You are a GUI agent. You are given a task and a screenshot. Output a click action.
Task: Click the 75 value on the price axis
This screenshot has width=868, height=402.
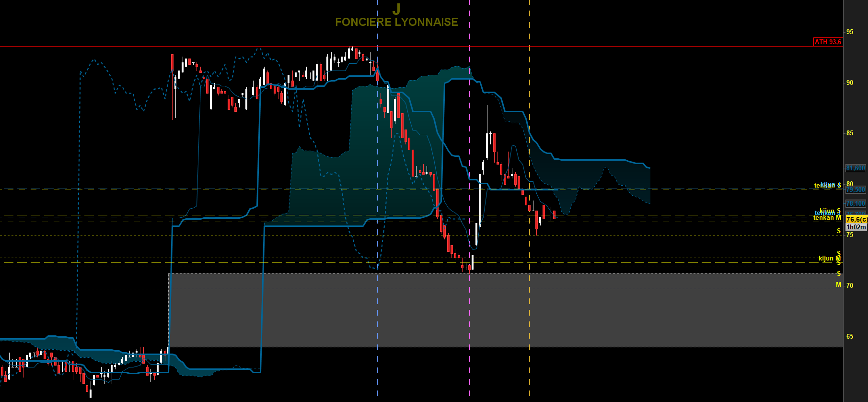click(850, 235)
